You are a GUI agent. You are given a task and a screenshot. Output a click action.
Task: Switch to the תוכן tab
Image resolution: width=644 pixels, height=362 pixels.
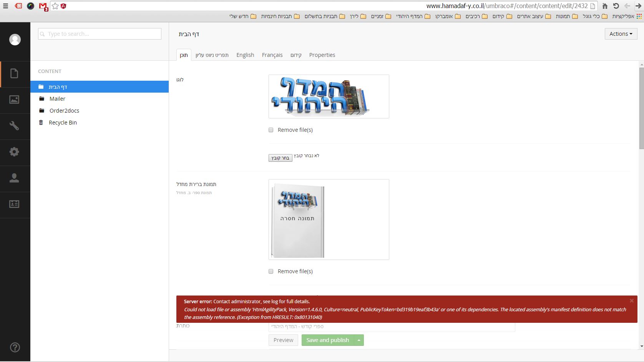coord(184,55)
